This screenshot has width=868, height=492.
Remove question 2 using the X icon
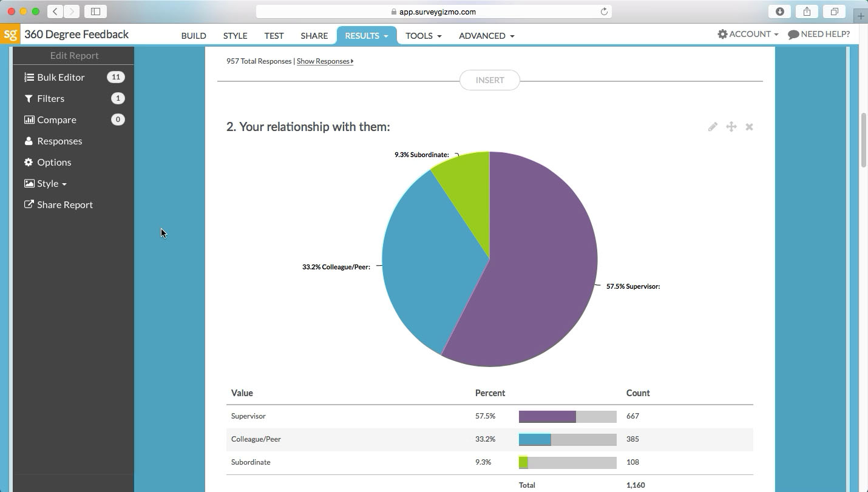click(748, 127)
